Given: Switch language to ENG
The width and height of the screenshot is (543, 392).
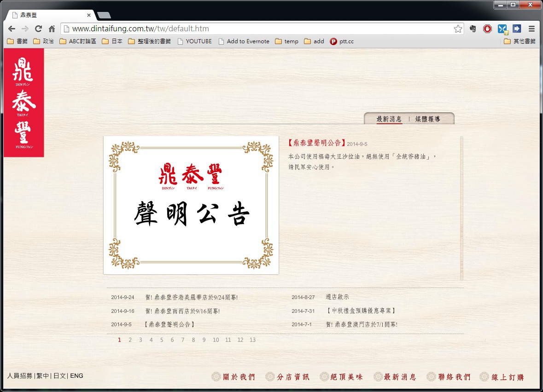Looking at the screenshot, I should click(76, 376).
